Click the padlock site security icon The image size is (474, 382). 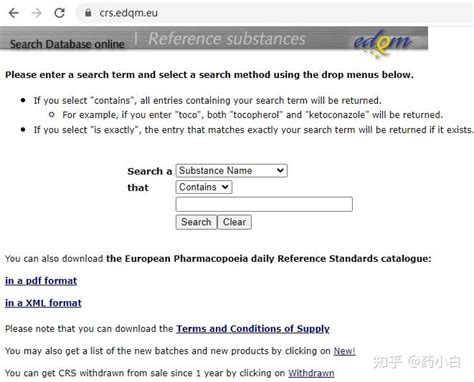[x=88, y=13]
